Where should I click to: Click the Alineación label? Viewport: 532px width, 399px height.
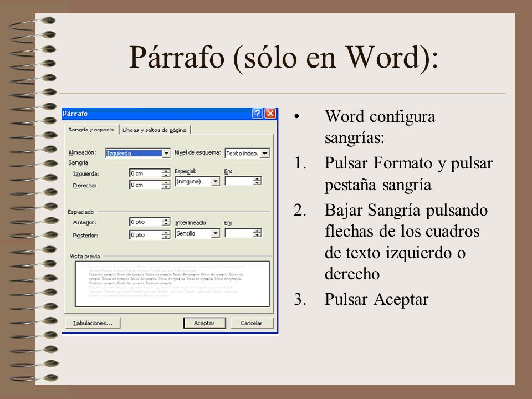point(82,153)
